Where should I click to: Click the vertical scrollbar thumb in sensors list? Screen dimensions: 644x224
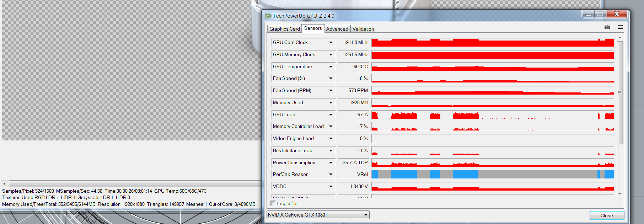pos(620,92)
